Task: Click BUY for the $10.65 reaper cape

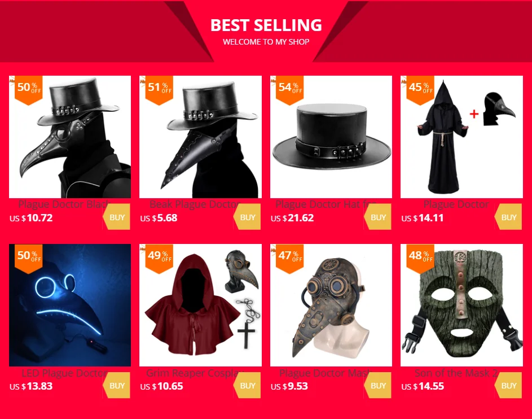Action: tap(247, 385)
